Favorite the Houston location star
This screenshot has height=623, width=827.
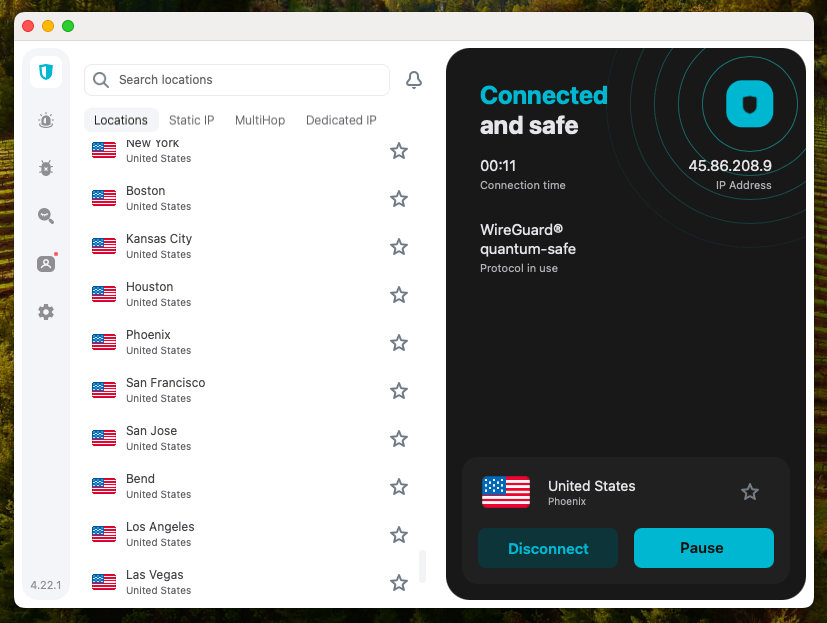click(x=399, y=295)
